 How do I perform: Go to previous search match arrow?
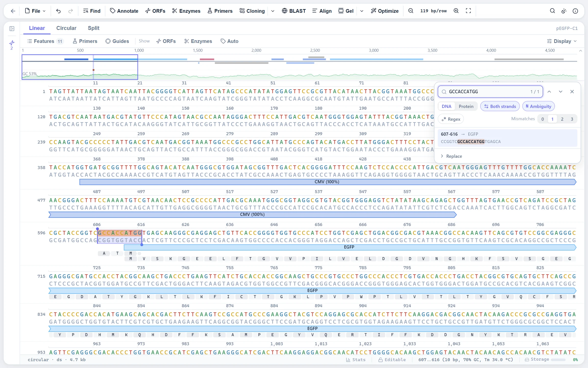(x=549, y=92)
